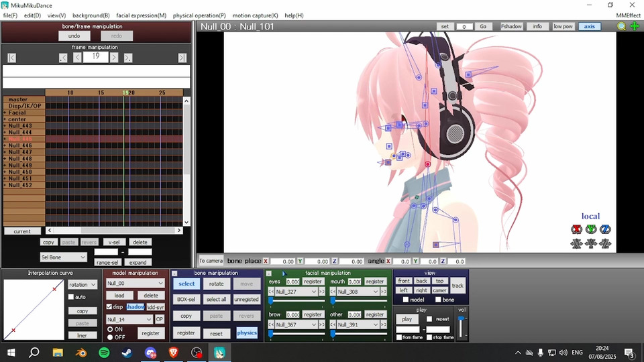Viewport: 644px width, 362px height.
Task: Open the Null_367 brow dropdown
Action: point(296,324)
